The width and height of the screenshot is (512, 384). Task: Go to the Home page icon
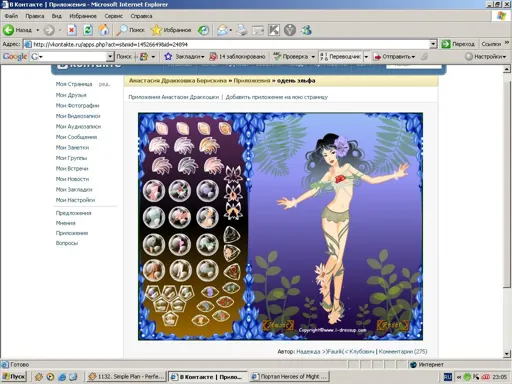[x=104, y=30]
